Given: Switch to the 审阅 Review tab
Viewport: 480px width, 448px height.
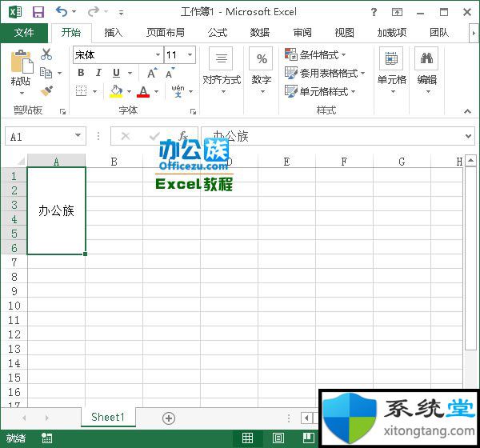Looking at the screenshot, I should pyautogui.click(x=302, y=33).
